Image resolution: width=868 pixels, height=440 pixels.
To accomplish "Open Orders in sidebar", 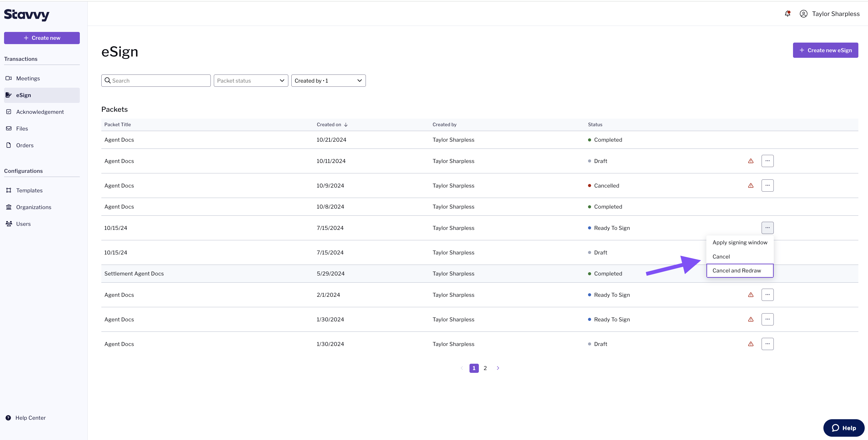I will click(x=42, y=146).
